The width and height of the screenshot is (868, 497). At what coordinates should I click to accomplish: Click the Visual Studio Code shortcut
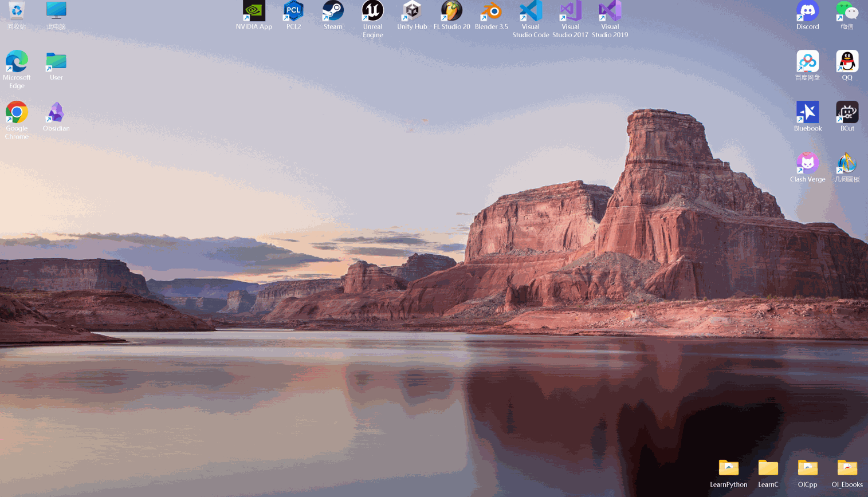(531, 11)
